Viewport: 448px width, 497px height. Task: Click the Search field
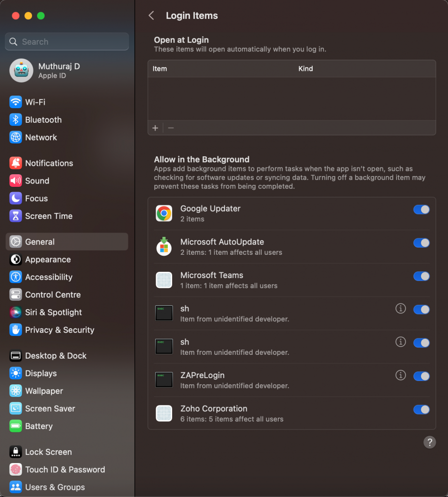[x=67, y=42]
